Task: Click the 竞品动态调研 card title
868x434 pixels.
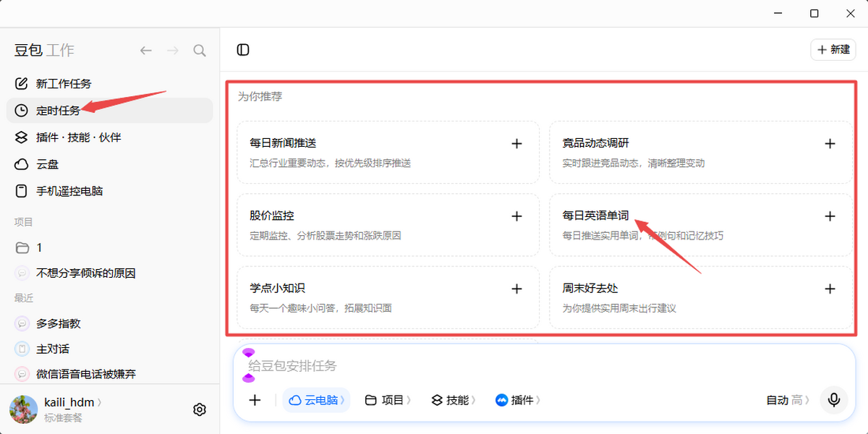Action: [596, 143]
